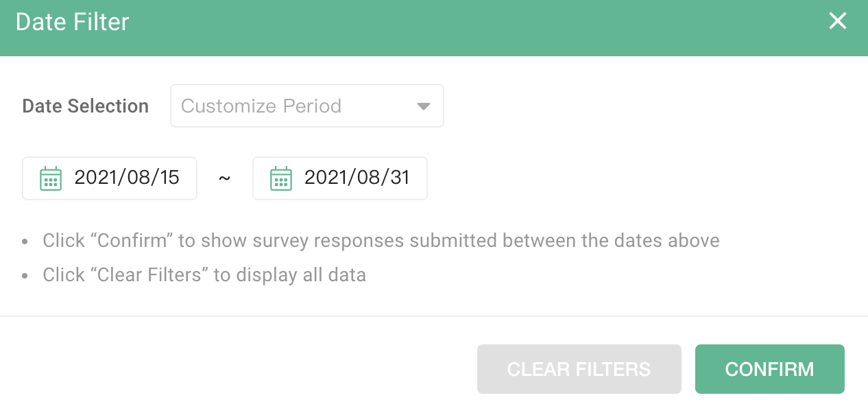The width and height of the screenshot is (868, 402).
Task: Click the bullet text about Clear Filters
Action: click(x=205, y=274)
